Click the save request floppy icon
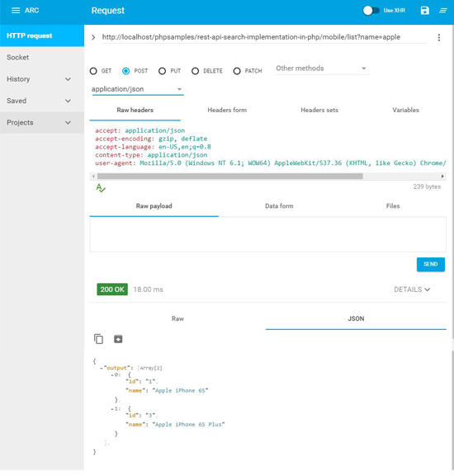This screenshot has height=476, width=454. click(424, 11)
